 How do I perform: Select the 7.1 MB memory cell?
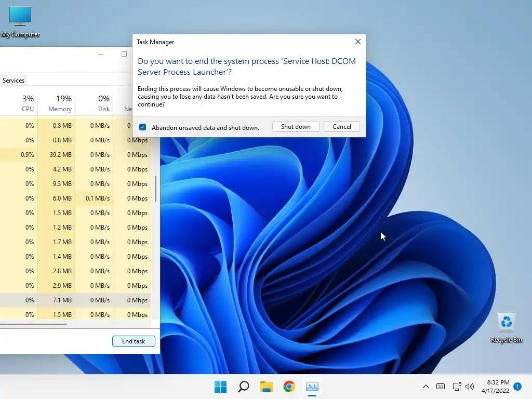click(56, 300)
